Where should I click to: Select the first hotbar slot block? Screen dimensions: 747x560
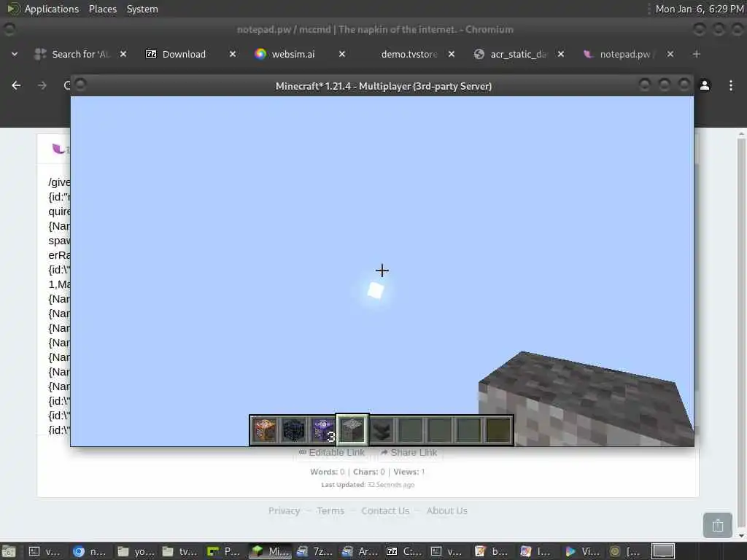pyautogui.click(x=264, y=430)
